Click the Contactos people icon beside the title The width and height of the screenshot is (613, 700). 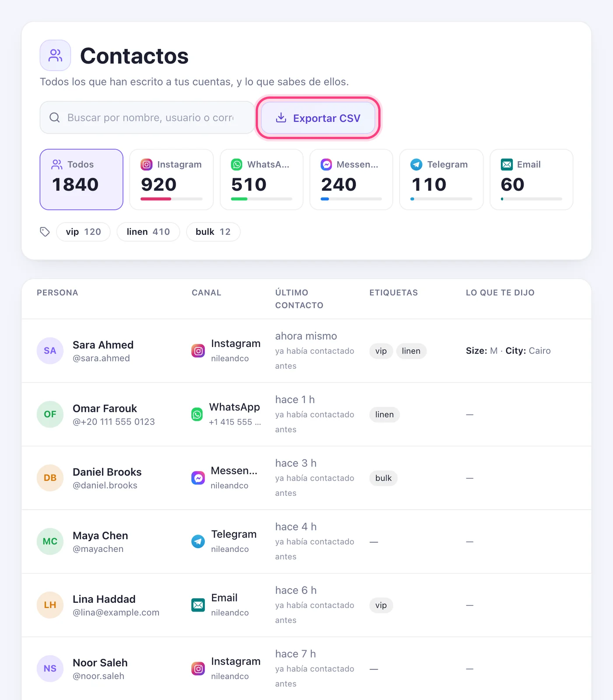[55, 55]
